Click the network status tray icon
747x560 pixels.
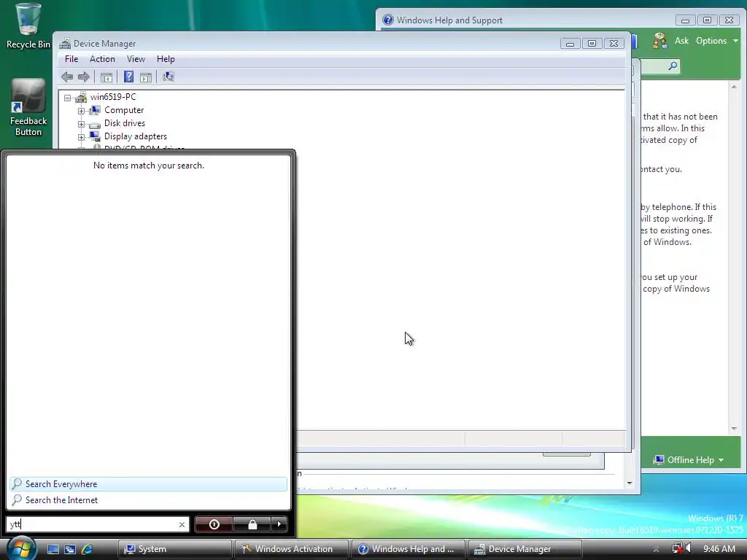click(677, 548)
